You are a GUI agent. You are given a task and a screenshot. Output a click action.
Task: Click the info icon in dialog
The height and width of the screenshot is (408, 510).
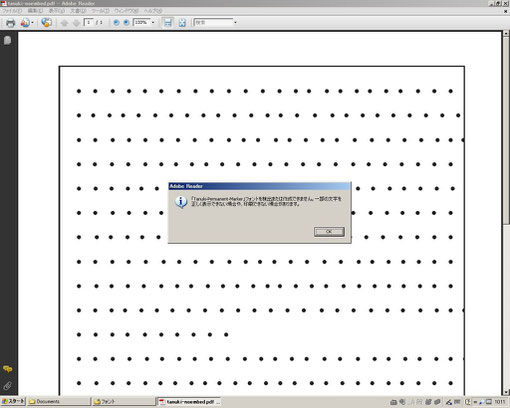pos(181,202)
